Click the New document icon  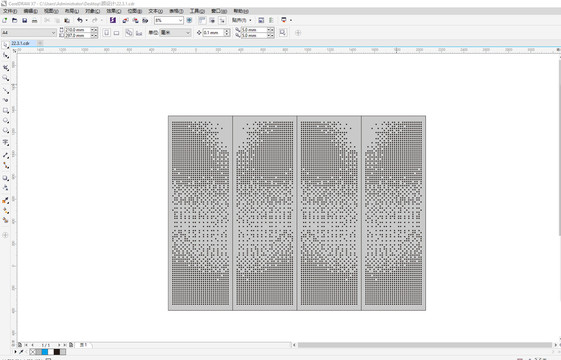tap(5, 20)
